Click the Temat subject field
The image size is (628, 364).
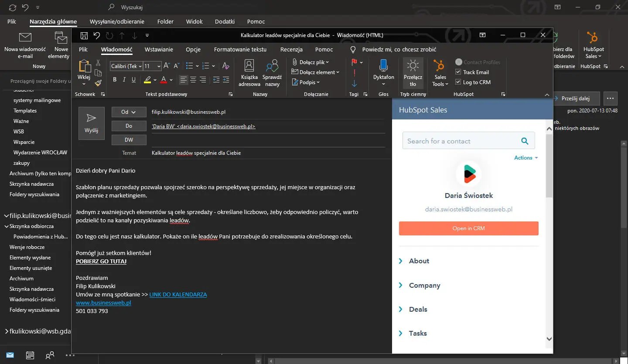(268, 153)
